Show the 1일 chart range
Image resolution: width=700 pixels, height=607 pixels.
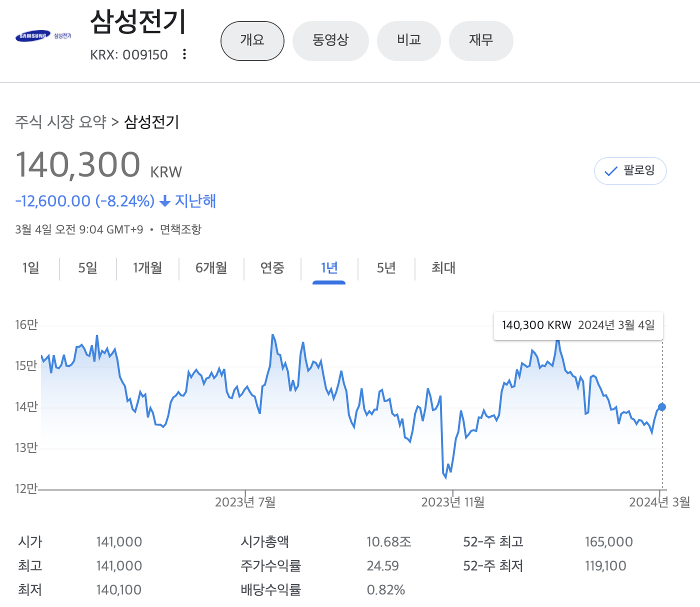point(30,268)
